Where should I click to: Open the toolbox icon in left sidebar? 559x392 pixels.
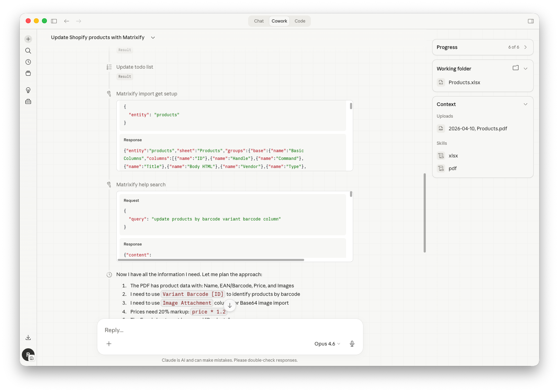click(x=28, y=102)
